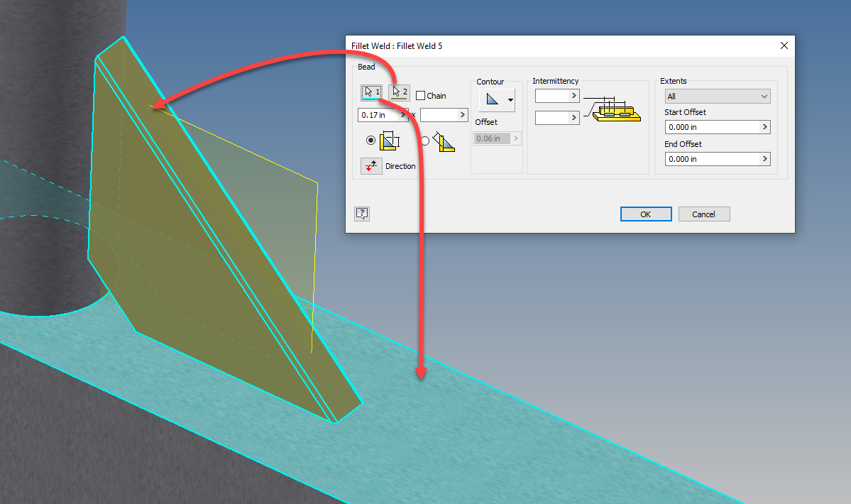Open the Contour shape dropdown
Image resolution: width=851 pixels, height=504 pixels.
pyautogui.click(x=510, y=100)
